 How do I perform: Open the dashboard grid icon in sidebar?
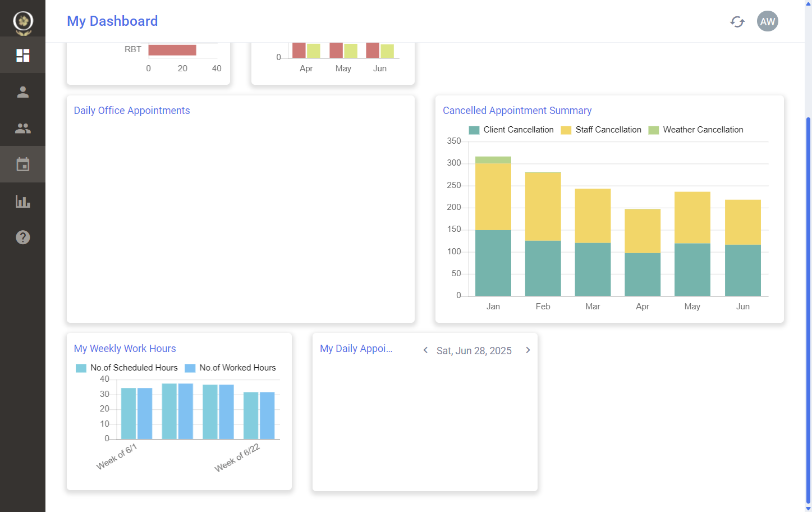tap(23, 55)
